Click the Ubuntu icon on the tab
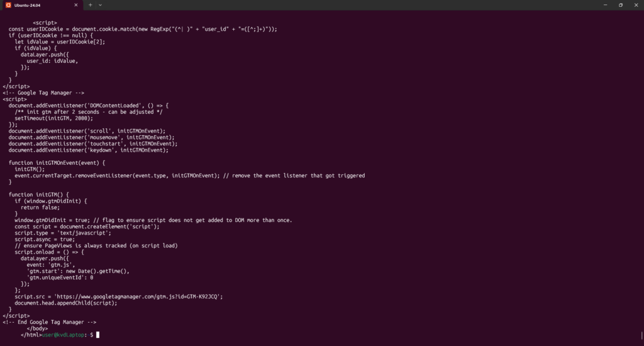The width and height of the screenshot is (644, 346). pyautogui.click(x=8, y=5)
